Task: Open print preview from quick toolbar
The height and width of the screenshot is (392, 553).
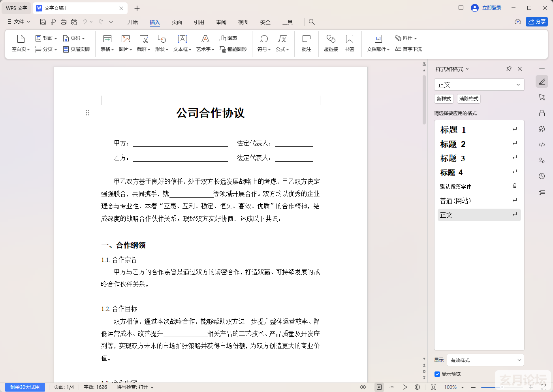Action: (74, 22)
